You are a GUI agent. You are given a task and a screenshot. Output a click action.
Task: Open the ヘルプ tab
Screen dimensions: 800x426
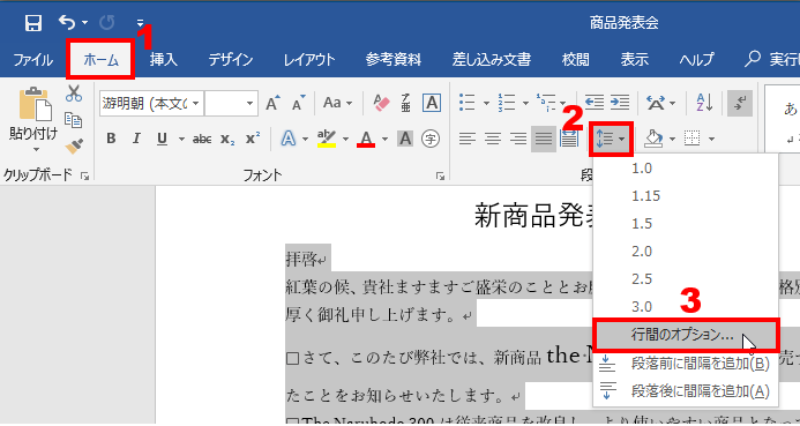[696, 60]
